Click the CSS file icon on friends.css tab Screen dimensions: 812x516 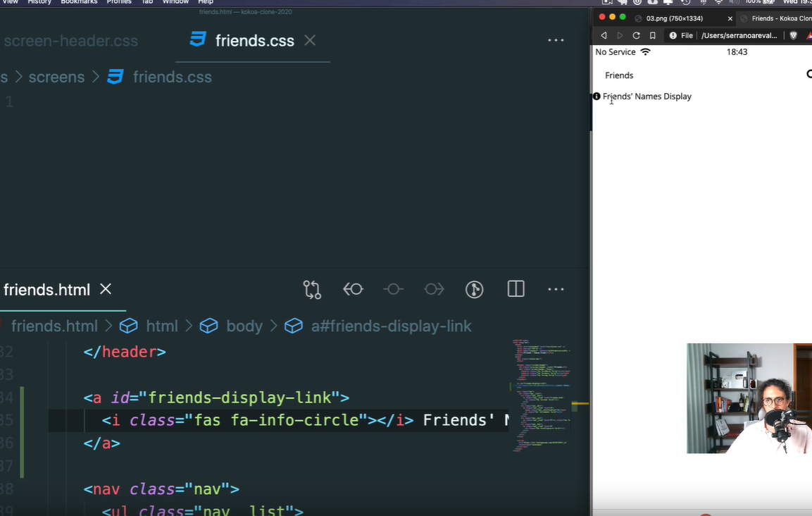198,39
